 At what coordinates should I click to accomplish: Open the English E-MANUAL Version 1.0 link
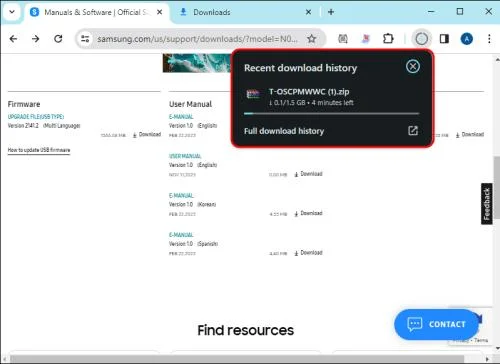point(181,117)
